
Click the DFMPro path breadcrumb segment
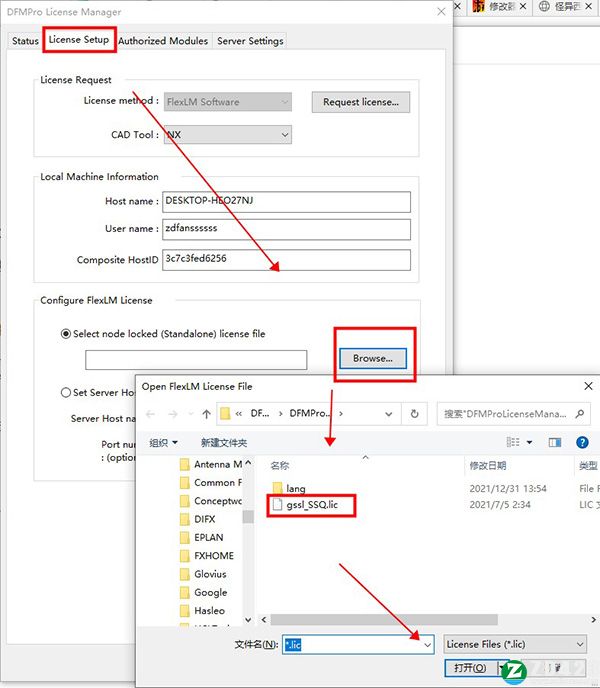pyautogui.click(x=309, y=413)
